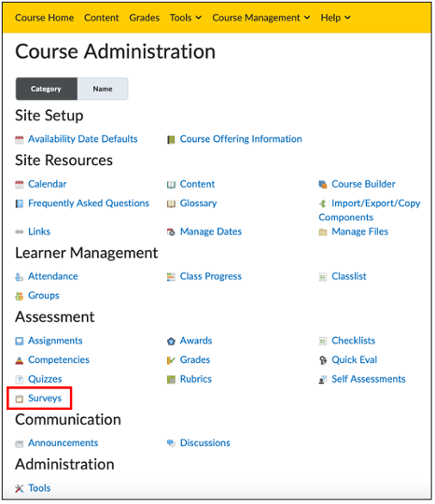Switch the view to Name sorting
The height and width of the screenshot is (504, 435).
tap(103, 89)
